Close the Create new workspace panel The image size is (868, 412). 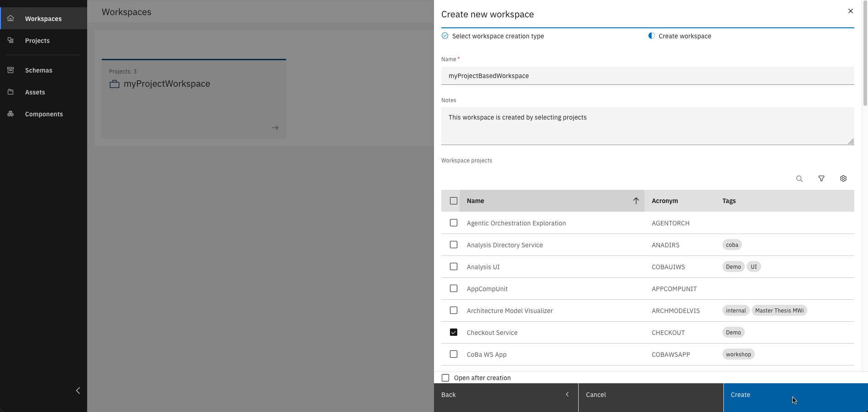850,11
